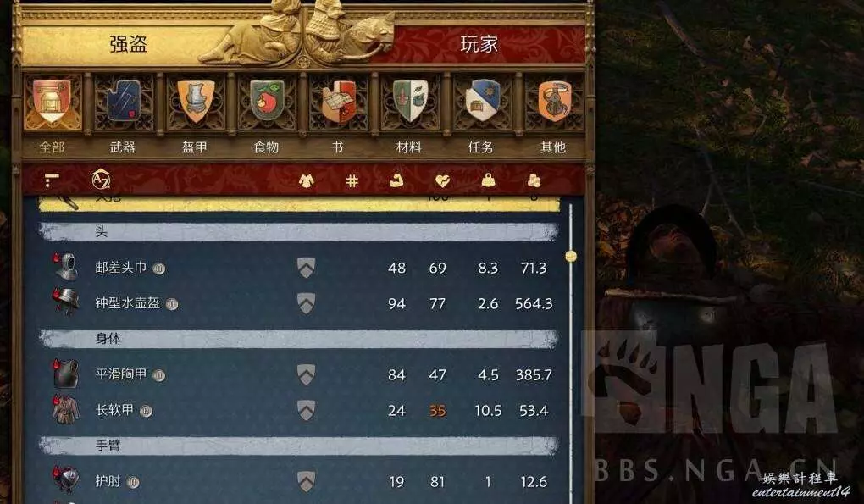This screenshot has height=504, width=864.
Task: Open the 任务 quest items icon
Action: coord(482,102)
